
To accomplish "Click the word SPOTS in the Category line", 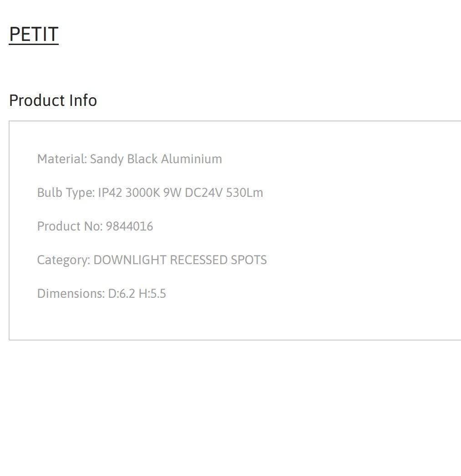I will (248, 260).
